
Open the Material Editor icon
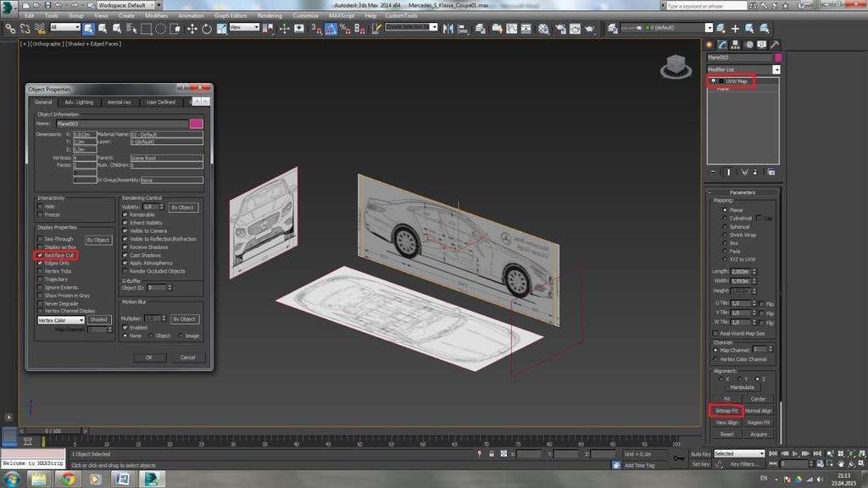543,28
